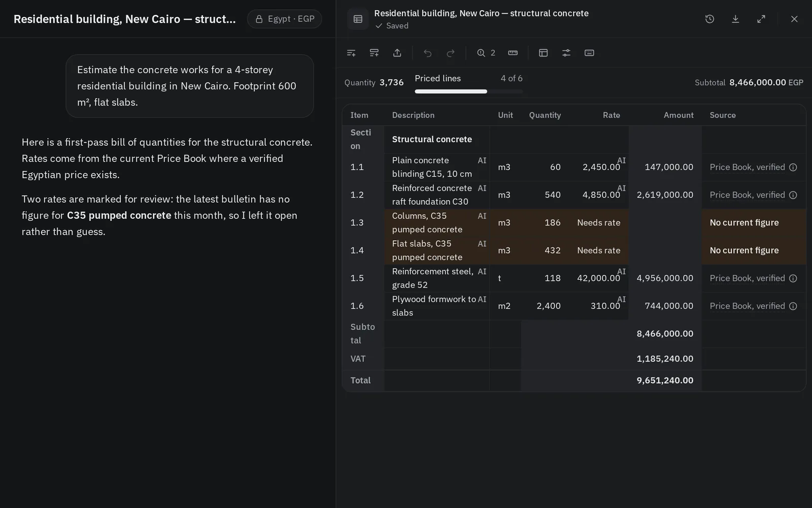This screenshot has width=812, height=508.
Task: Show source info for row 1.1
Action: (x=793, y=167)
